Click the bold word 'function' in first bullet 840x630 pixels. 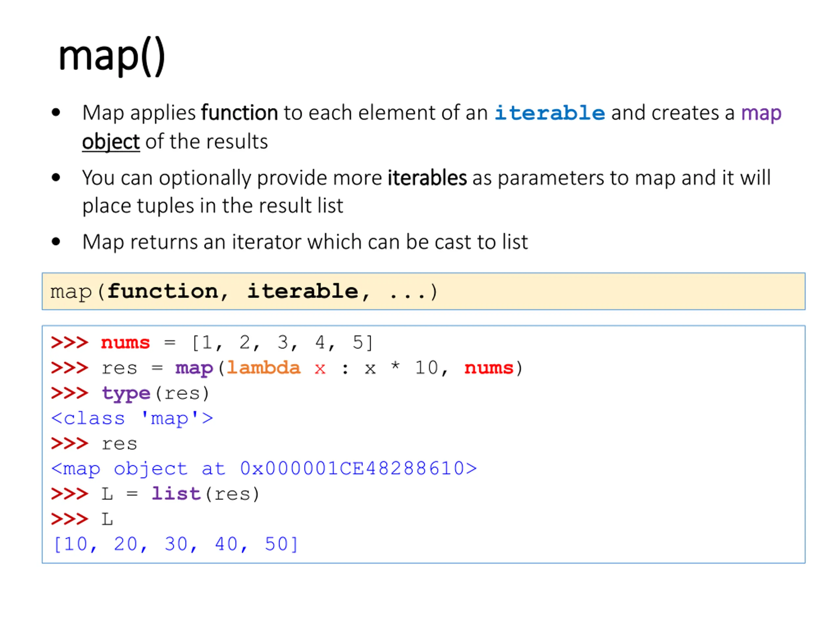tap(239, 113)
